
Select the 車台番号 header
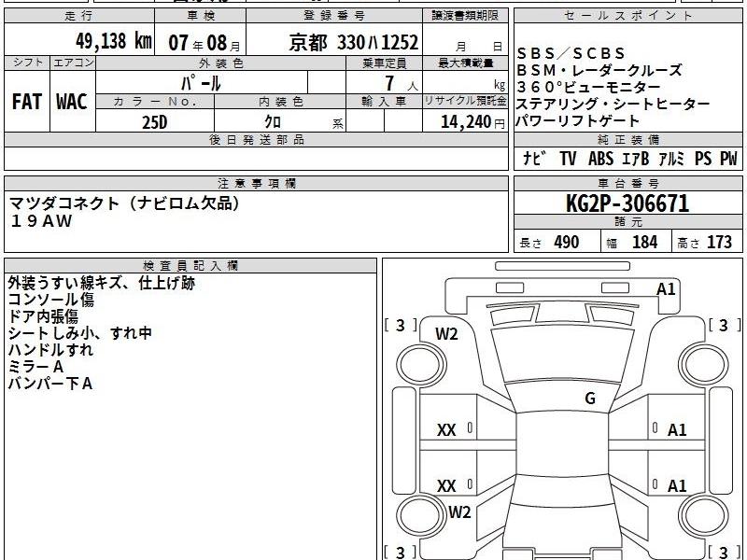(x=627, y=184)
